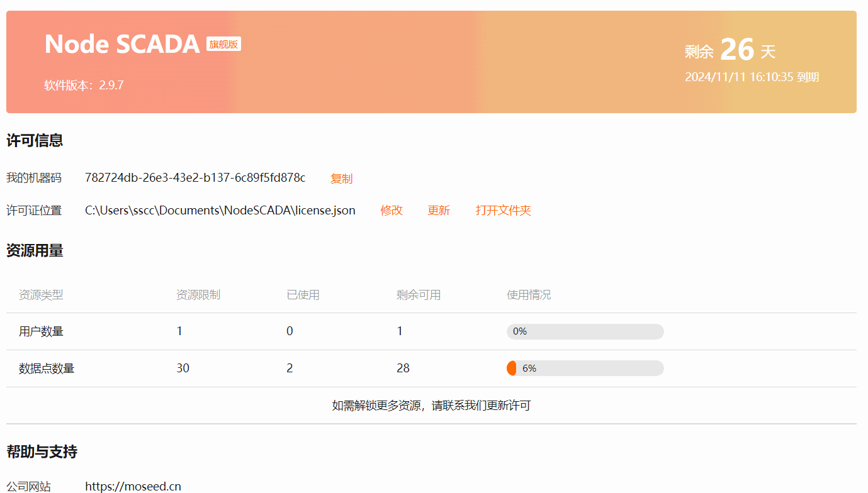Click the Node SCADA title
This screenshot has height=493, width=868.
[x=122, y=44]
